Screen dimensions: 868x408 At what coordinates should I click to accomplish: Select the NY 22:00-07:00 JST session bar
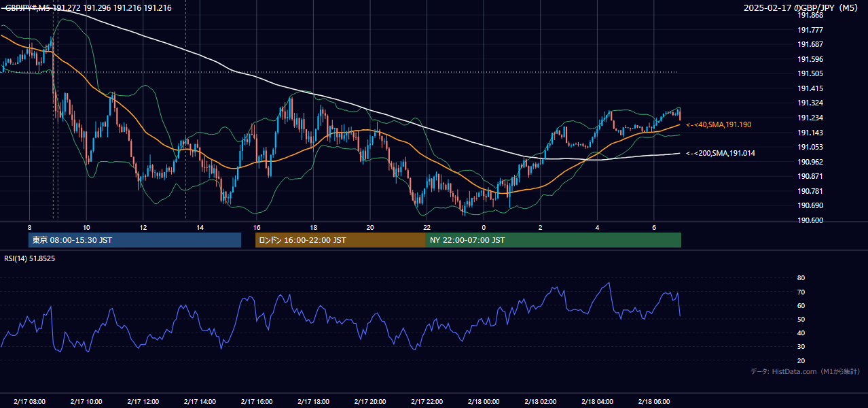coord(554,240)
